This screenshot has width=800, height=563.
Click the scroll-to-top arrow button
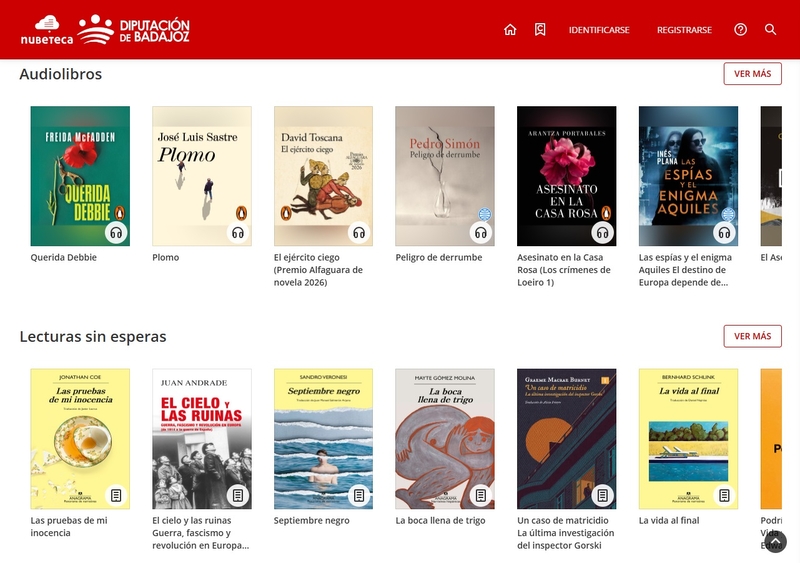776,542
